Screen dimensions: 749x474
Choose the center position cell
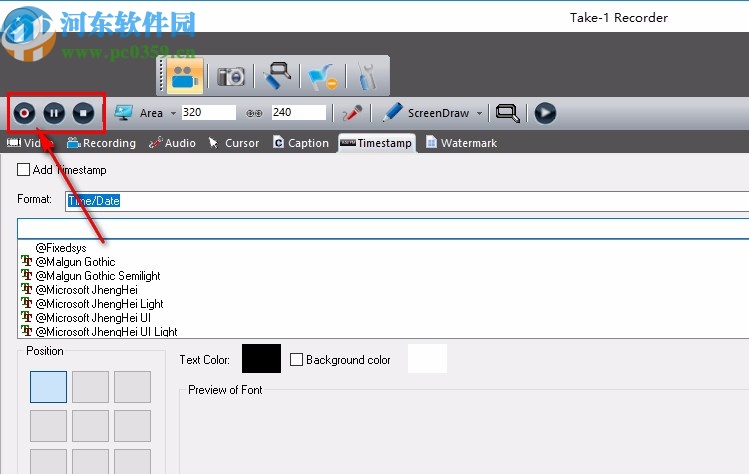pyautogui.click(x=90, y=426)
